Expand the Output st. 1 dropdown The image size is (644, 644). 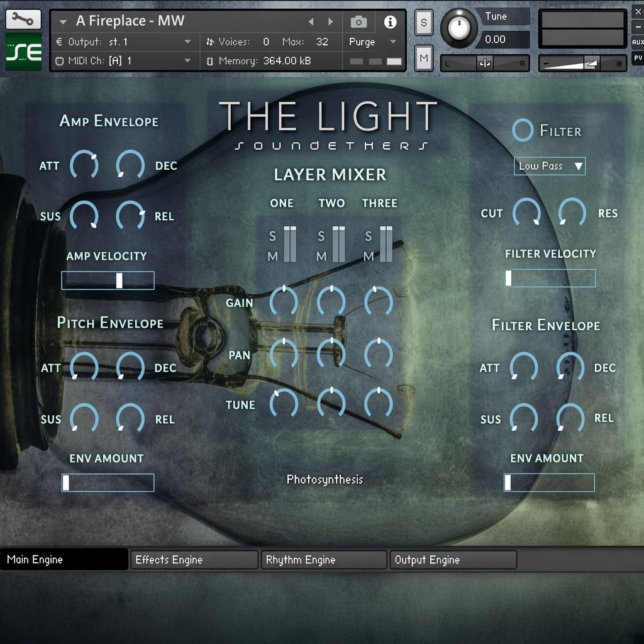coord(187,42)
